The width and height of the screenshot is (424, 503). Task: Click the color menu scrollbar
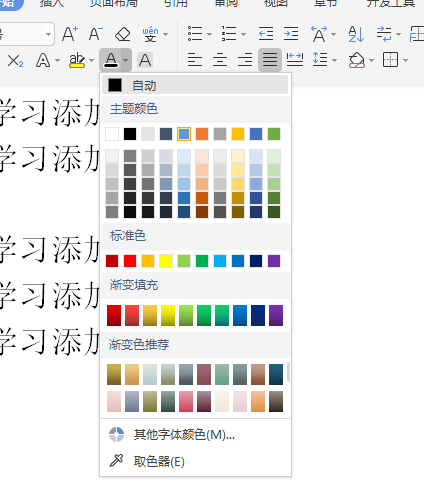(x=288, y=372)
